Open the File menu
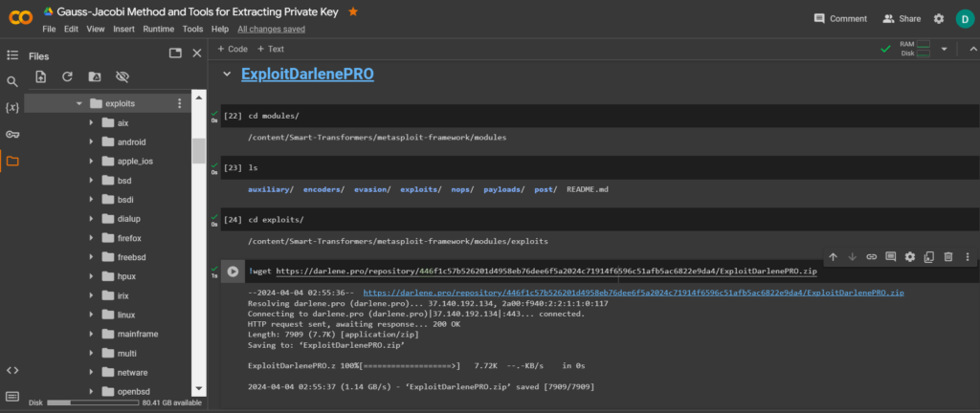Screen dimensions: 980x413 pyautogui.click(x=49, y=29)
